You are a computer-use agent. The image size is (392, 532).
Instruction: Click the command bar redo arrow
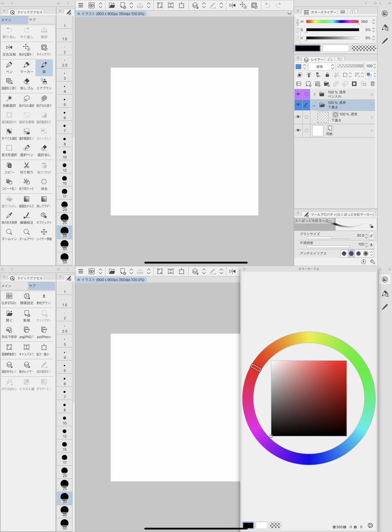coord(278,5)
